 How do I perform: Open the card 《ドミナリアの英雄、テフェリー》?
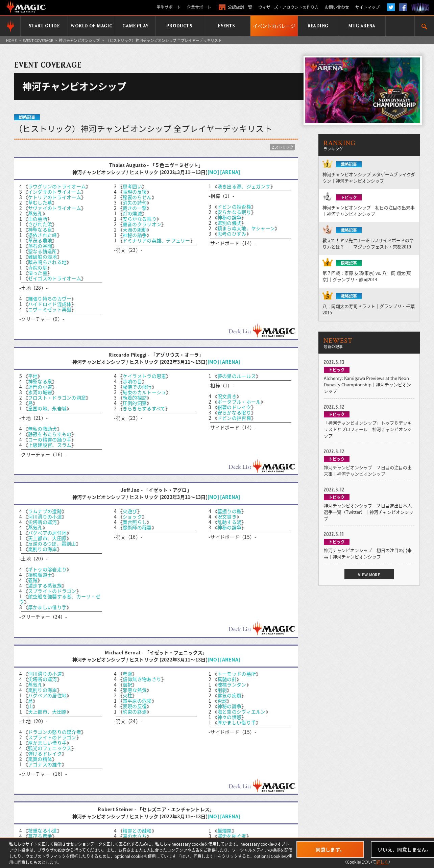[156, 241]
